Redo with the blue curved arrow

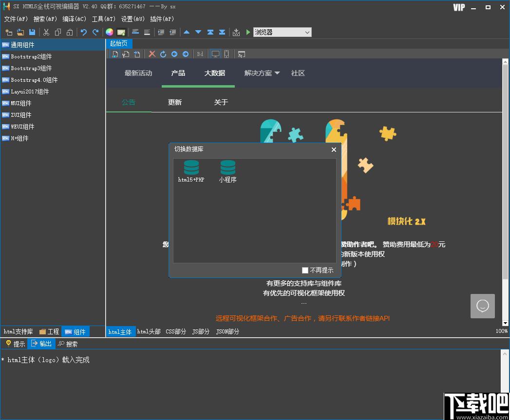(x=95, y=32)
